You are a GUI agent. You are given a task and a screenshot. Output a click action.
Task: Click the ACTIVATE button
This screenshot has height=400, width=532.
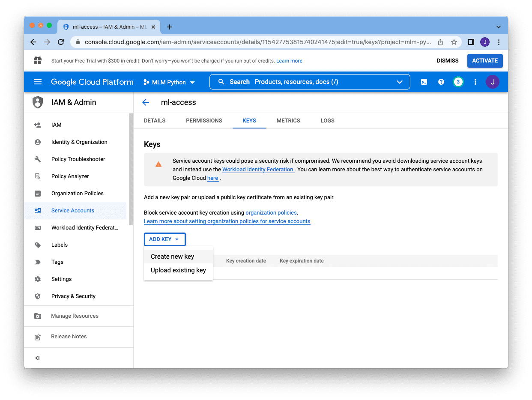485,61
